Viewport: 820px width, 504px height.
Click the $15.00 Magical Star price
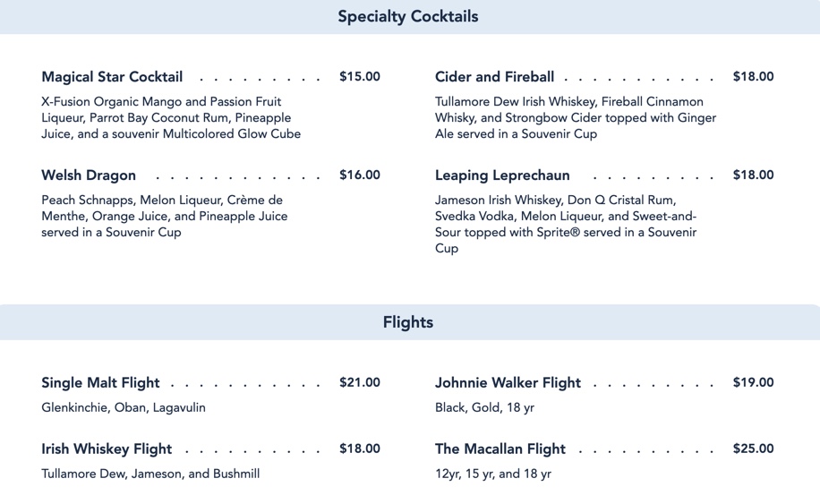(360, 77)
